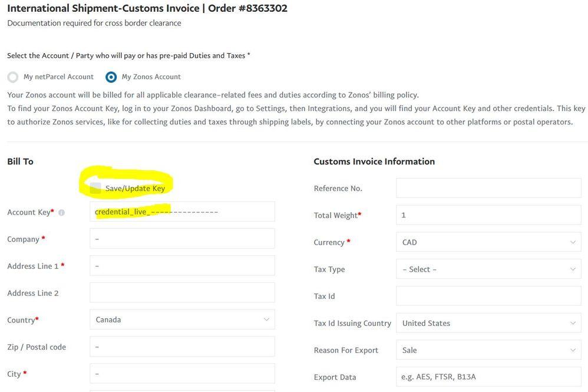The width and height of the screenshot is (588, 392).
Task: Focus the Address Line 2 field
Action: point(182,292)
